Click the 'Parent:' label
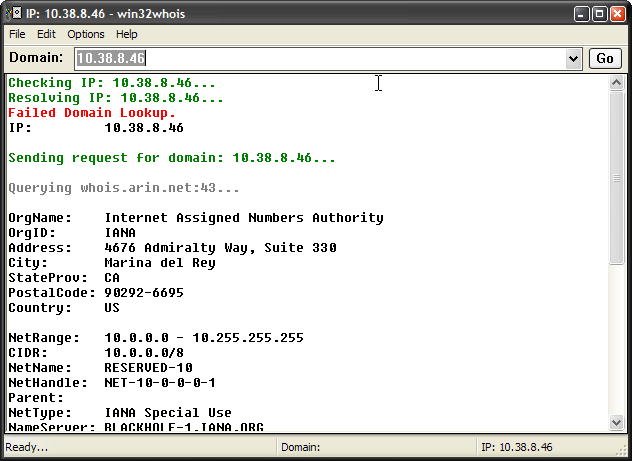632x461 pixels. (x=36, y=398)
